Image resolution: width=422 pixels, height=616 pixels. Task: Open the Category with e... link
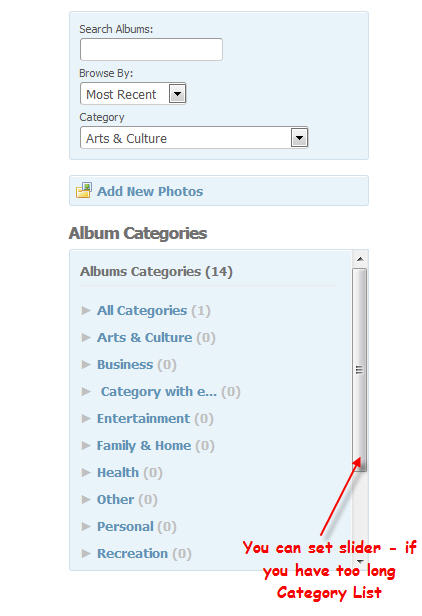(x=159, y=392)
